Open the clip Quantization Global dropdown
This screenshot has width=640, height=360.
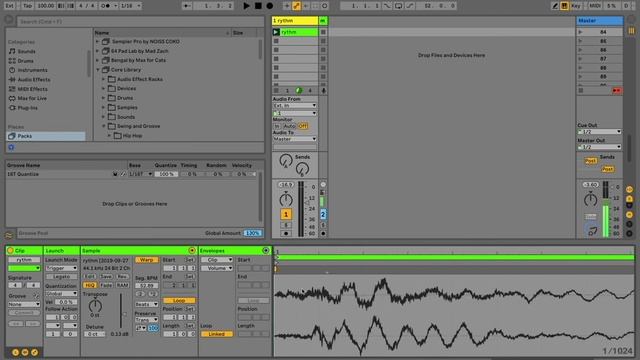coord(61,293)
